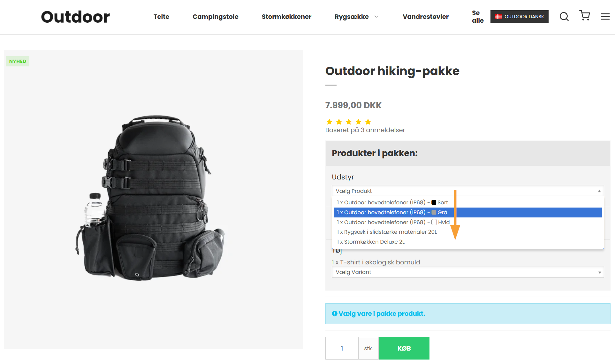Select headphones with black Sort swatch

[x=392, y=202]
